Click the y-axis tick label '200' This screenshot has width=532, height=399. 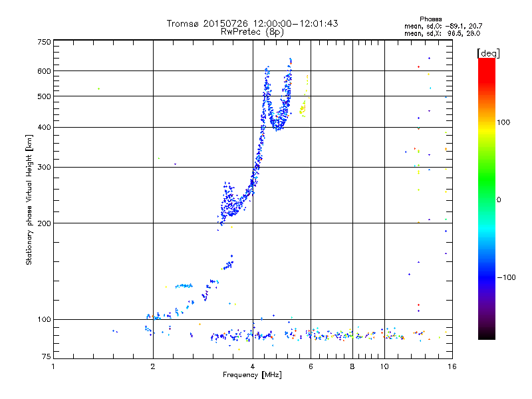point(44,223)
